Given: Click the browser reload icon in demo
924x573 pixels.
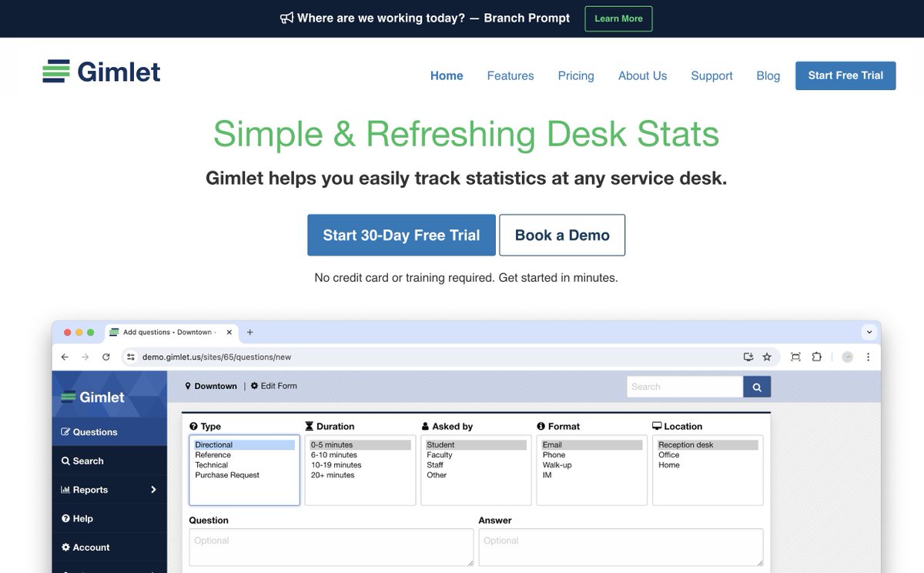Looking at the screenshot, I should tap(105, 357).
